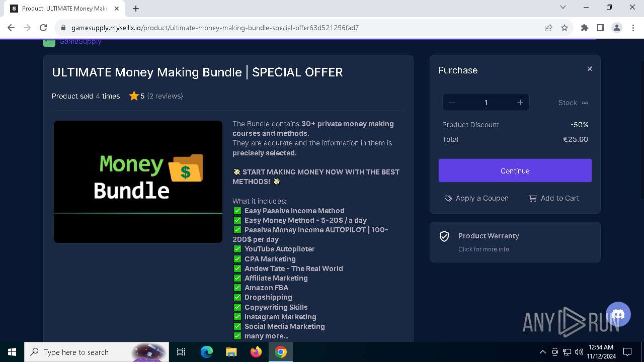This screenshot has width=644, height=362.
Task: Click the site information icon in address bar
Action: tap(63, 28)
